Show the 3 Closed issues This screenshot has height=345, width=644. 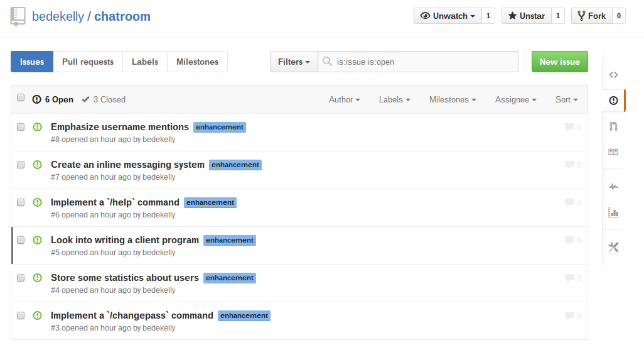[x=104, y=99]
